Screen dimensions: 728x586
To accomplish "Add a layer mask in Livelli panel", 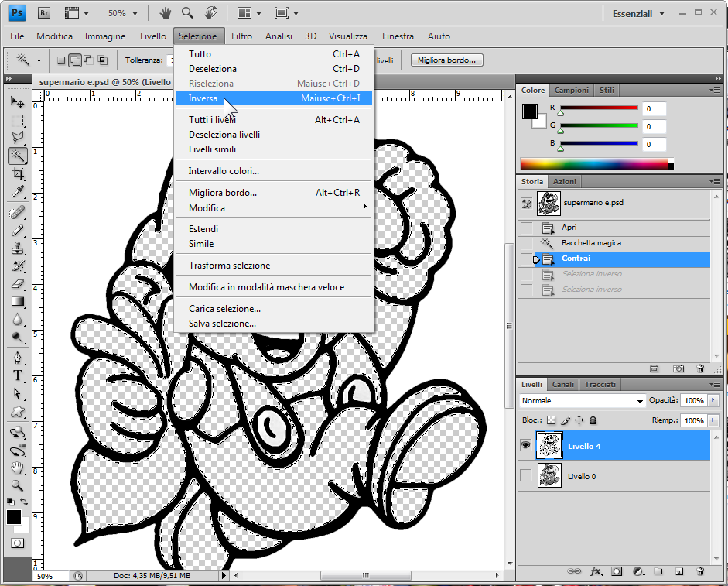I will click(x=617, y=571).
